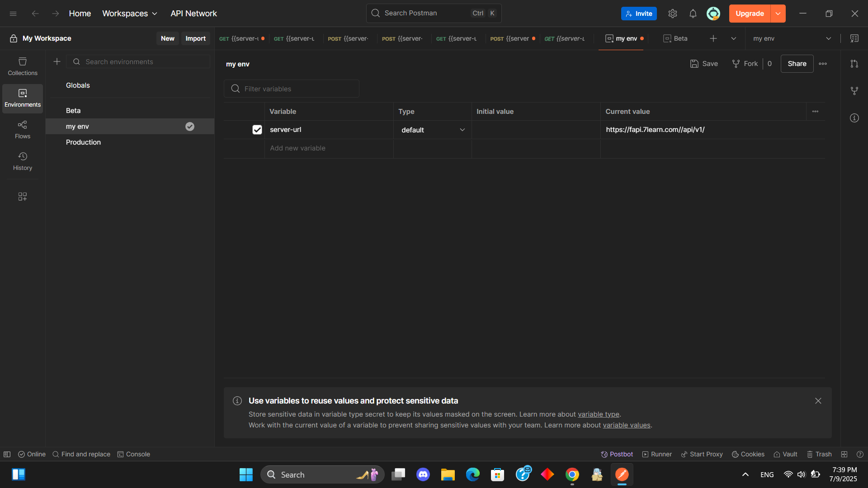
Task: Open table column options ellipsis
Action: click(816, 111)
